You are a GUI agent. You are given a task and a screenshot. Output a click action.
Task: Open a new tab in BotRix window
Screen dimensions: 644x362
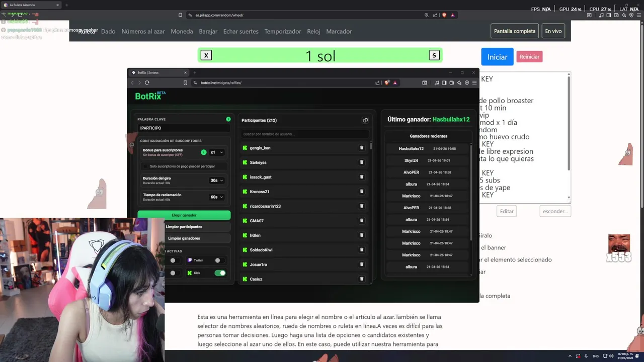pos(195,72)
